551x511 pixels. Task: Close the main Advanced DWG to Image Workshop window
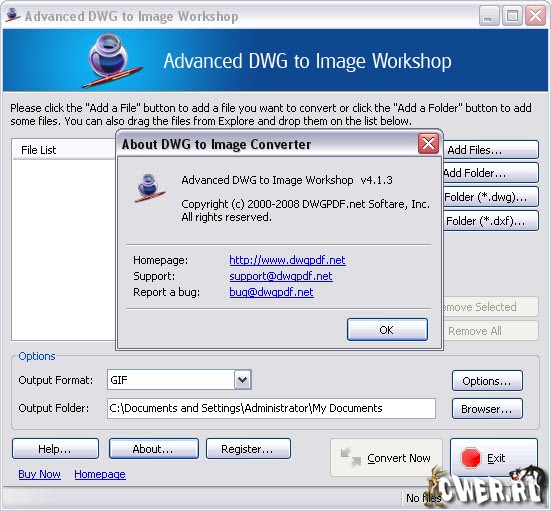pyautogui.click(x=535, y=16)
